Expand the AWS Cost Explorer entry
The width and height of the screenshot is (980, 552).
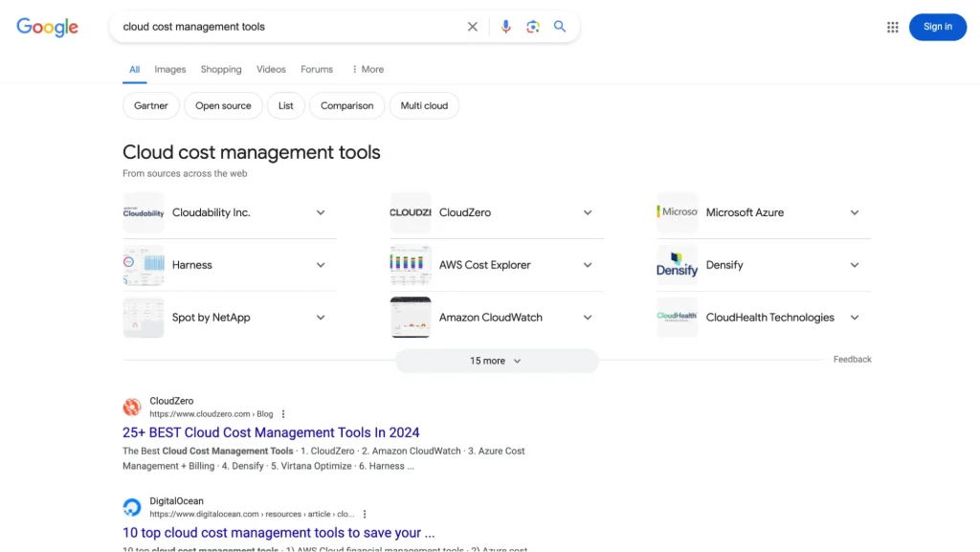[587, 265]
